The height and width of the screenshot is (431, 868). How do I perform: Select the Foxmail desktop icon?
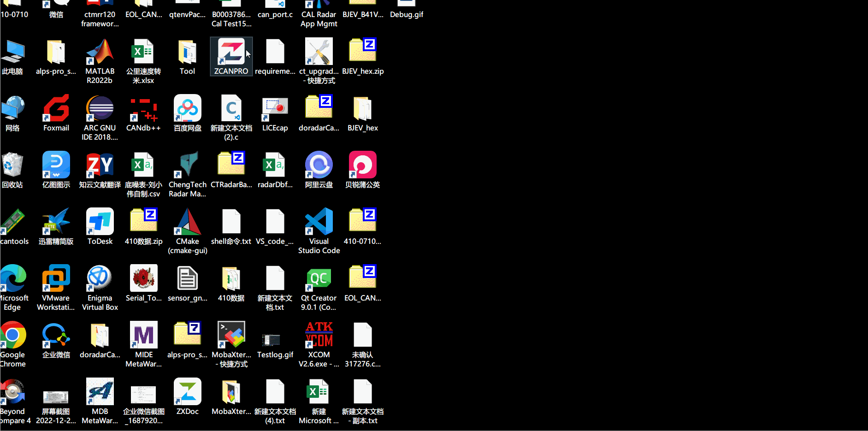[56, 109]
